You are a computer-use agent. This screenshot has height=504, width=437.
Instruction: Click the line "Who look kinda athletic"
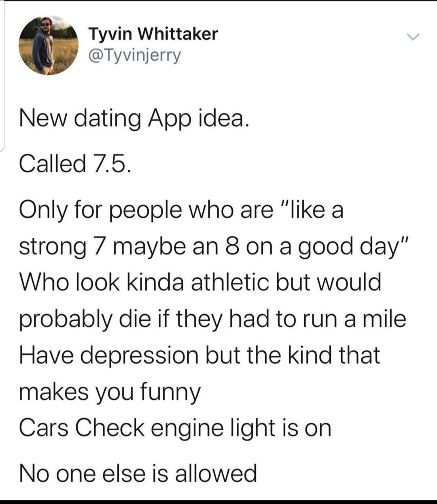(200, 282)
